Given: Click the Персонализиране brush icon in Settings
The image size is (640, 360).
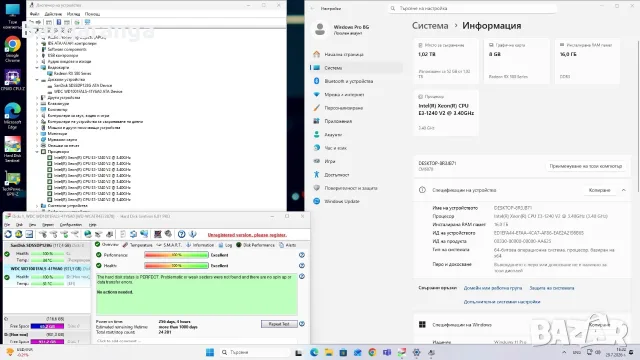Looking at the screenshot, I should 316,108.
